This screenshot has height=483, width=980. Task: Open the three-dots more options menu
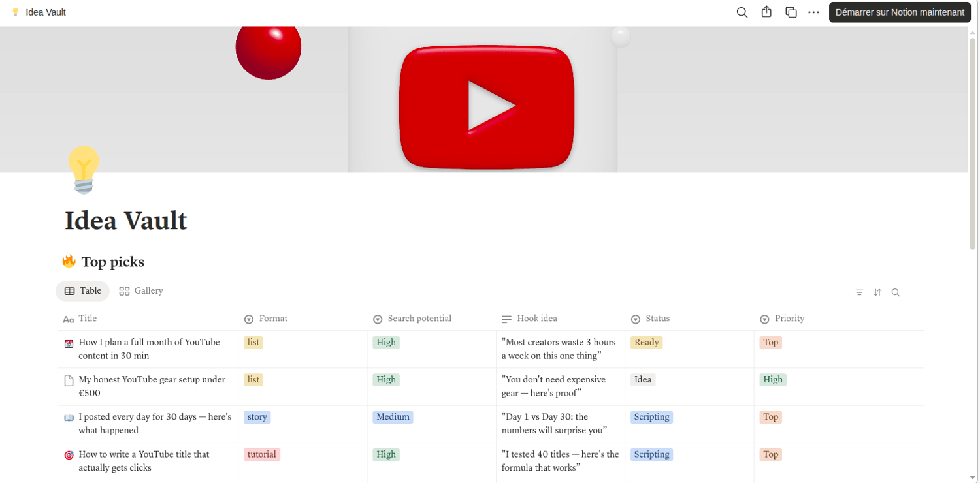tap(813, 12)
